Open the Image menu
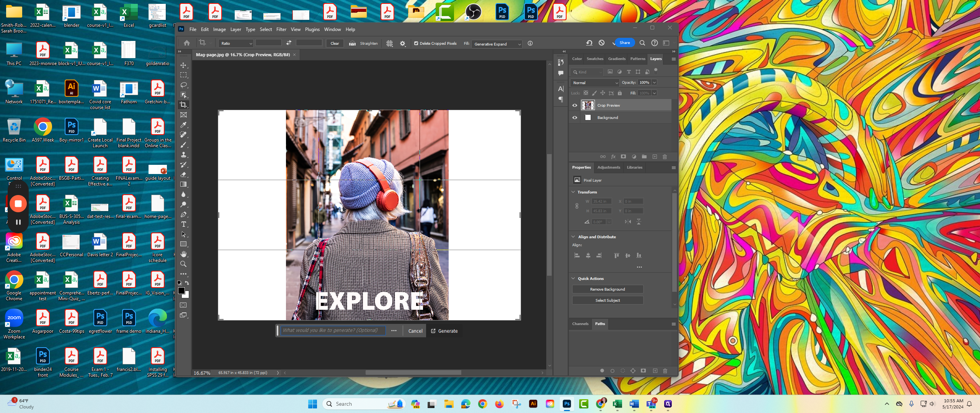The width and height of the screenshot is (980, 413). tap(219, 29)
